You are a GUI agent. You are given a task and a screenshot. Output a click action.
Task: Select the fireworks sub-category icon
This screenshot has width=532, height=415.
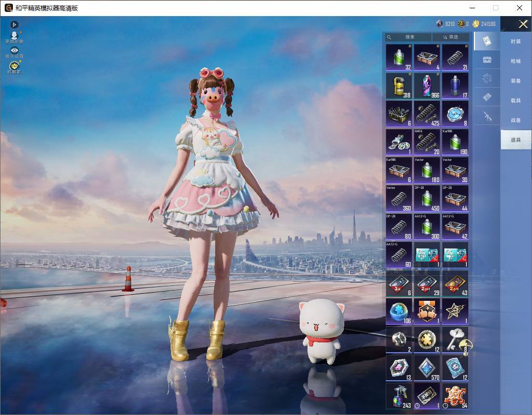pos(487,78)
